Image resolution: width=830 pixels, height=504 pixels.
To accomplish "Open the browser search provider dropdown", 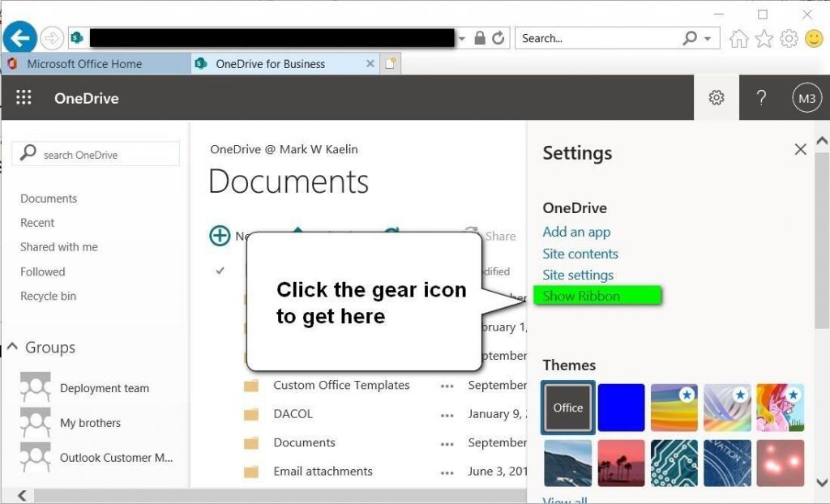I will coord(708,38).
